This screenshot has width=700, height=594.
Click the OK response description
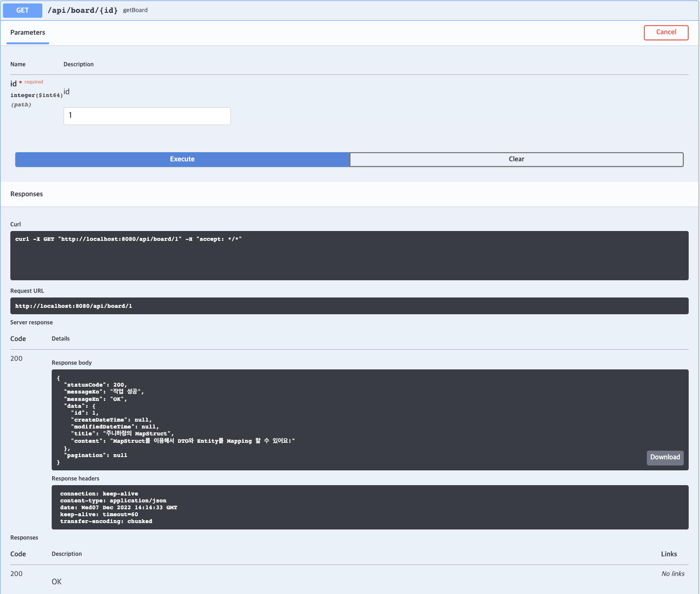coord(57,582)
